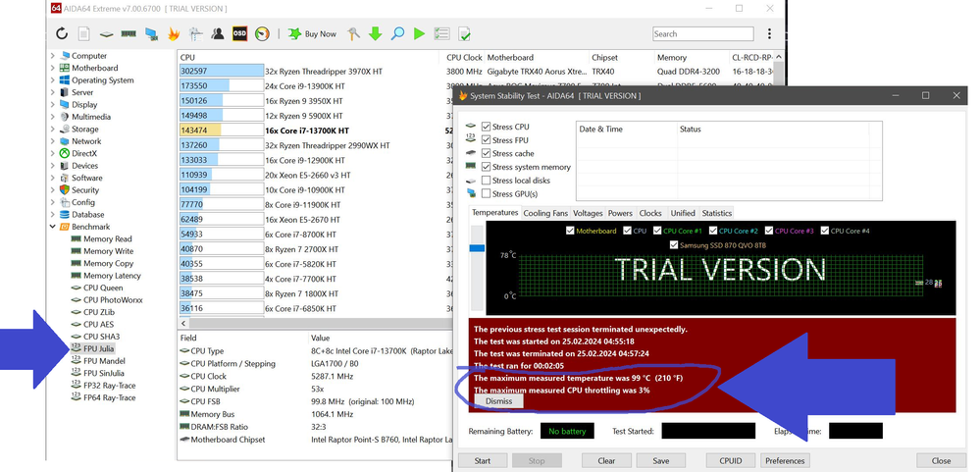
Task: Switch to the Clocks tab
Action: 650,213
